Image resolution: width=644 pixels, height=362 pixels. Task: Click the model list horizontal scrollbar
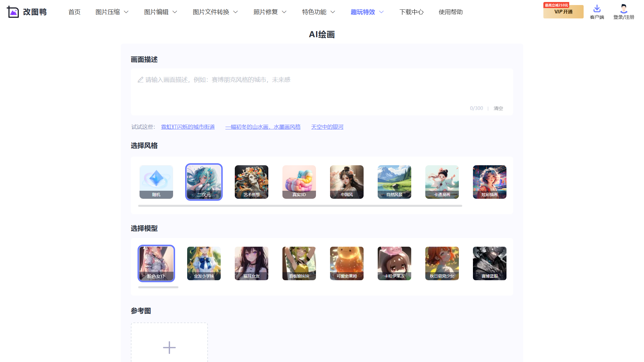[x=158, y=287]
